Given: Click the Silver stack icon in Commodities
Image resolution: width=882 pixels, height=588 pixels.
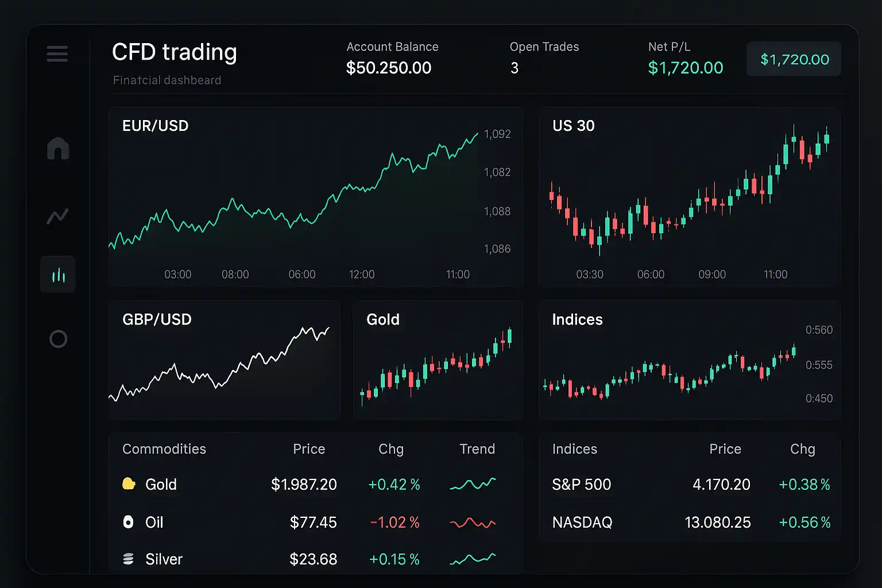Looking at the screenshot, I should point(128,558).
